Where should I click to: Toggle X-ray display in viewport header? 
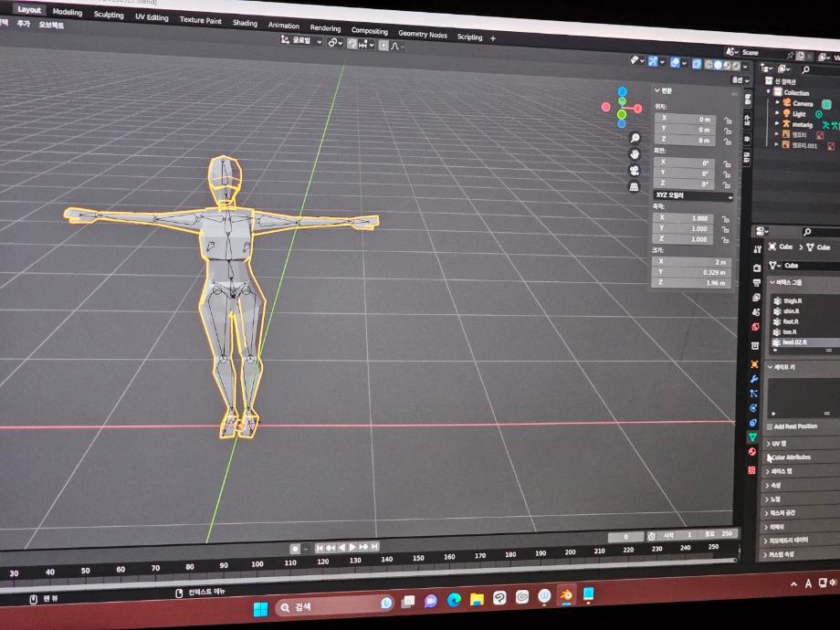coord(697,64)
